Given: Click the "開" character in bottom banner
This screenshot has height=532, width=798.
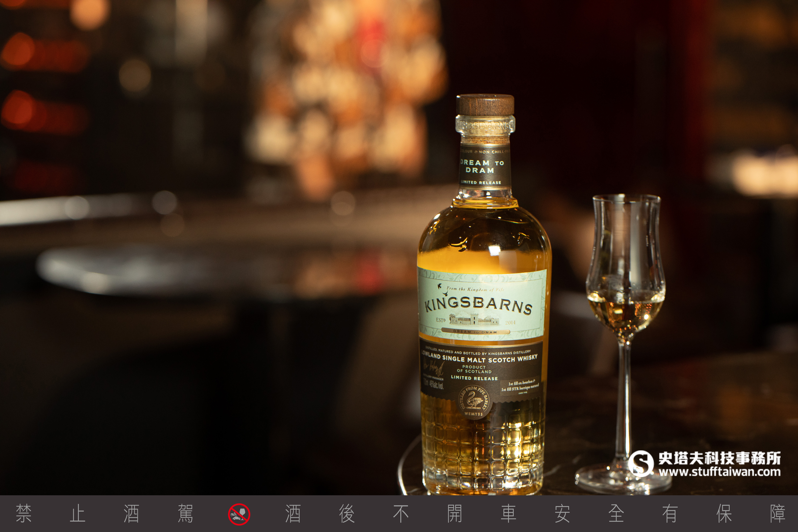Looking at the screenshot, I should click(x=455, y=514).
